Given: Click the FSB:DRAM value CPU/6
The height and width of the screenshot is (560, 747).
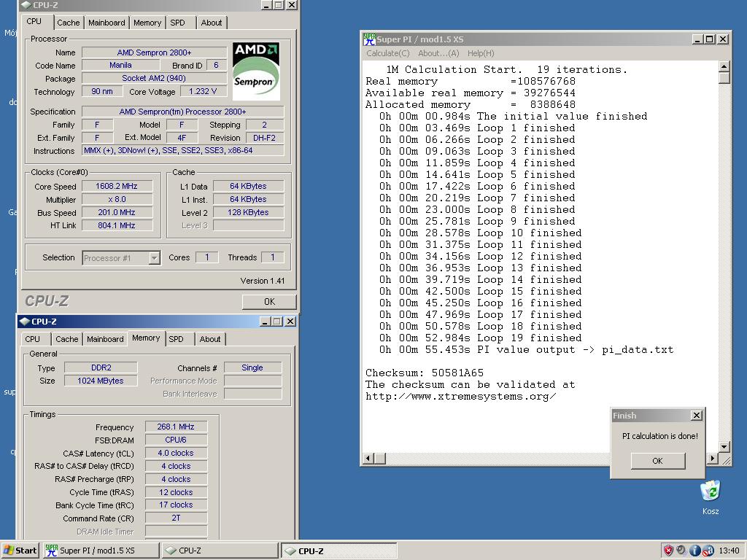Looking at the screenshot, I should [x=176, y=440].
